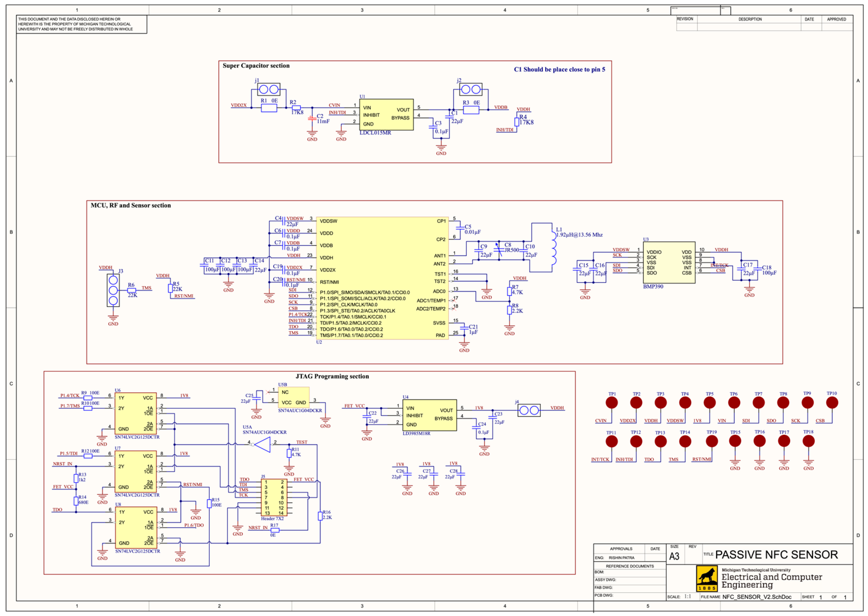Click the L1 value '1.92µH@13.56 Mhz'
Screen dimensions: 868x616
pos(579,235)
